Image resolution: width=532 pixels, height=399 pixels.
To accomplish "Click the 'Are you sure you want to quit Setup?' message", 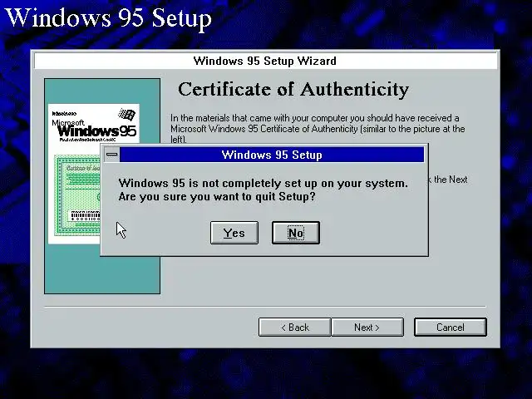I will 217,197.
